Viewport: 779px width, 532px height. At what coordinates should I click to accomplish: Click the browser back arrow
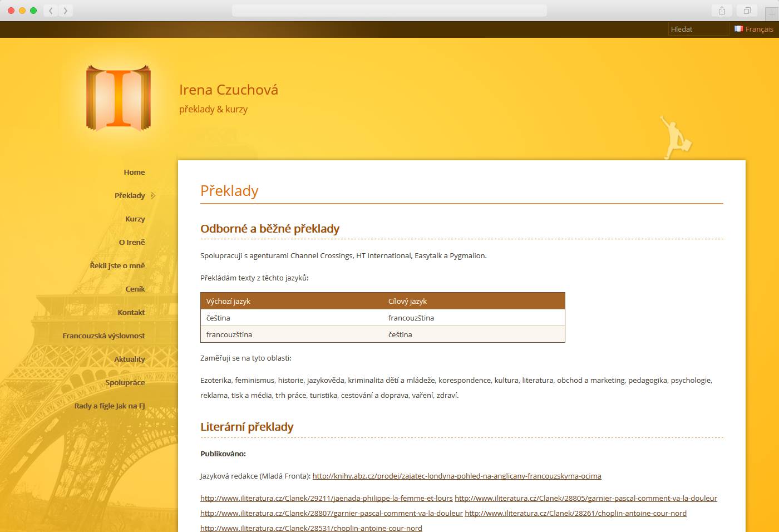click(51, 11)
